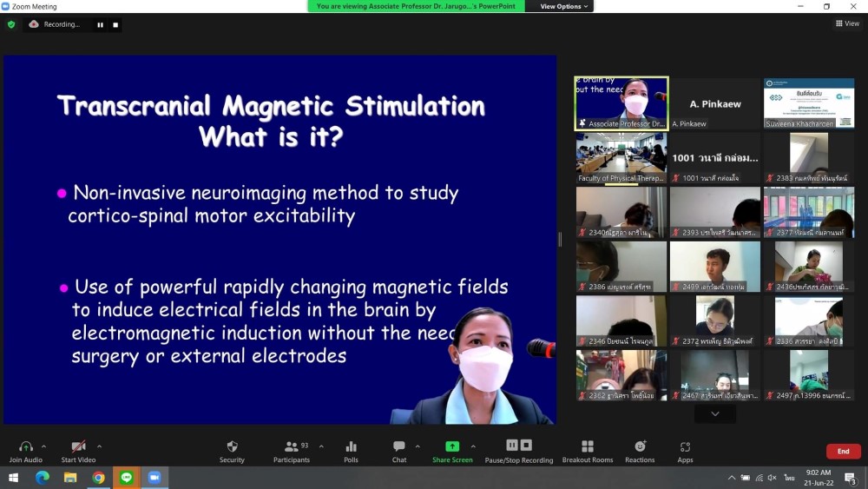Expand video options arrow beside Start Video

99,446
